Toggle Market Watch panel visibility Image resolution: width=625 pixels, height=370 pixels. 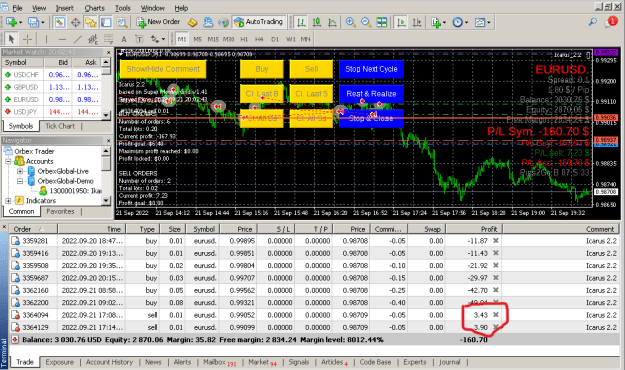(60, 22)
